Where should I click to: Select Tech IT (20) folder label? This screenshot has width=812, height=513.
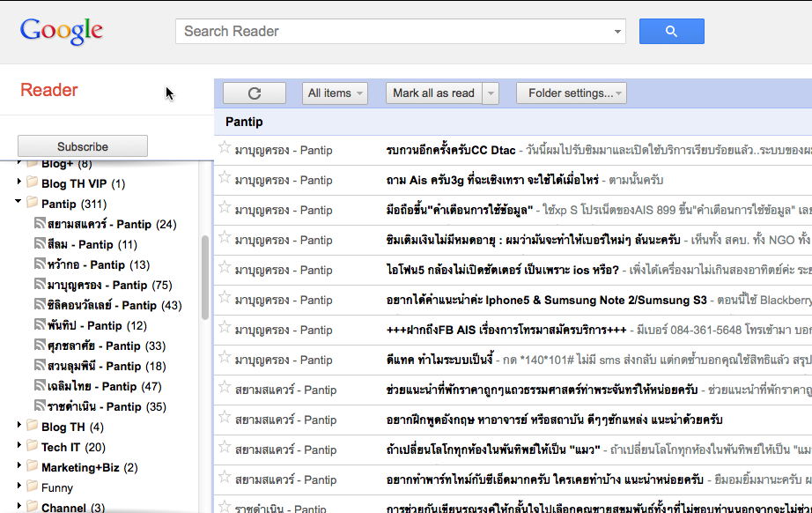tap(73, 447)
